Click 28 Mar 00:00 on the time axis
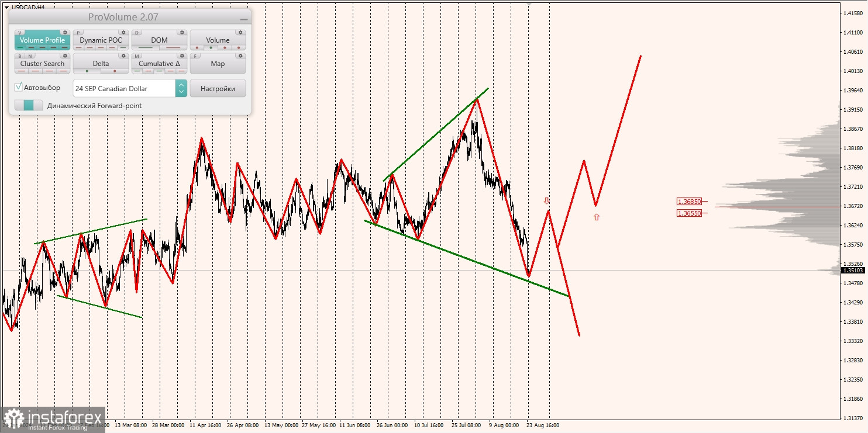 point(169,425)
